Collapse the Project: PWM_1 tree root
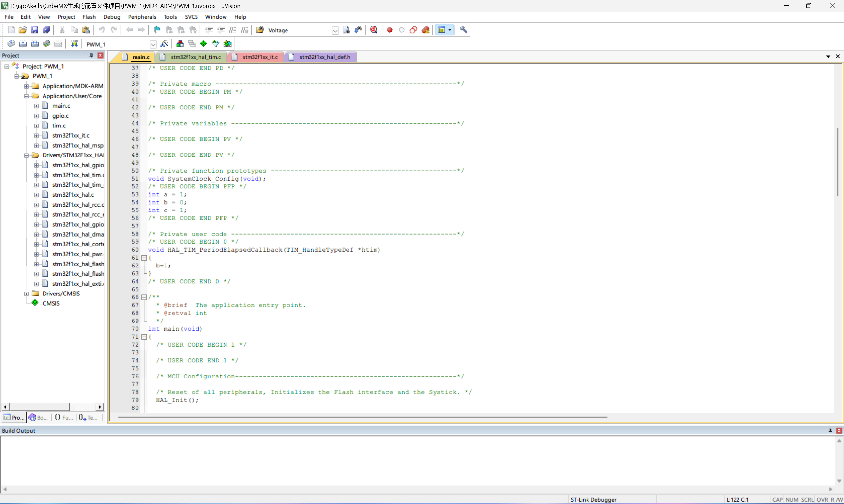The image size is (844, 504). pos(7,67)
